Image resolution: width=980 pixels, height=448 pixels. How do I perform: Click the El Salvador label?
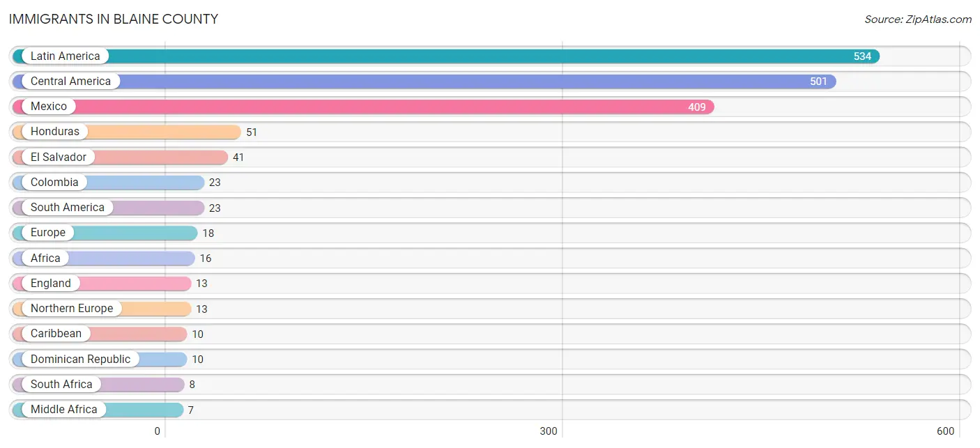point(59,157)
